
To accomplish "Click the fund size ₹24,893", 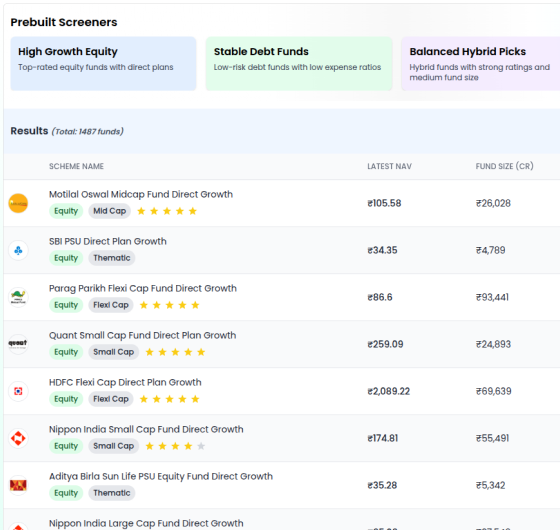I will pyautogui.click(x=493, y=344).
